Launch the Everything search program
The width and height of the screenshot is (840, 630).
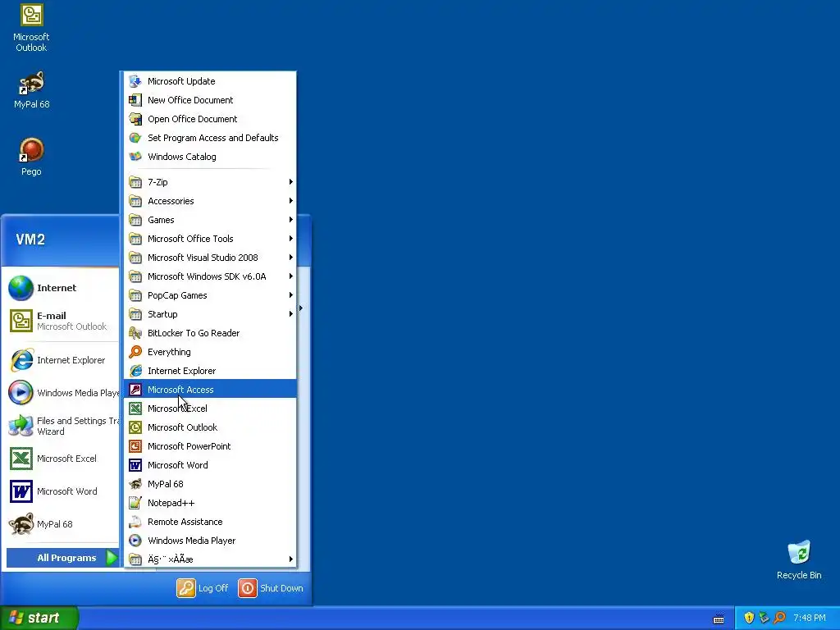(210, 352)
